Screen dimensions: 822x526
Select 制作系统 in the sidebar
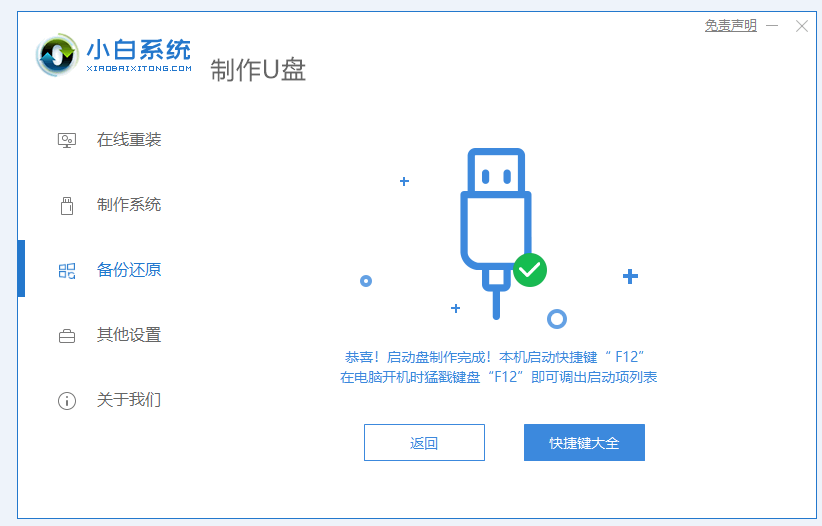pos(110,205)
